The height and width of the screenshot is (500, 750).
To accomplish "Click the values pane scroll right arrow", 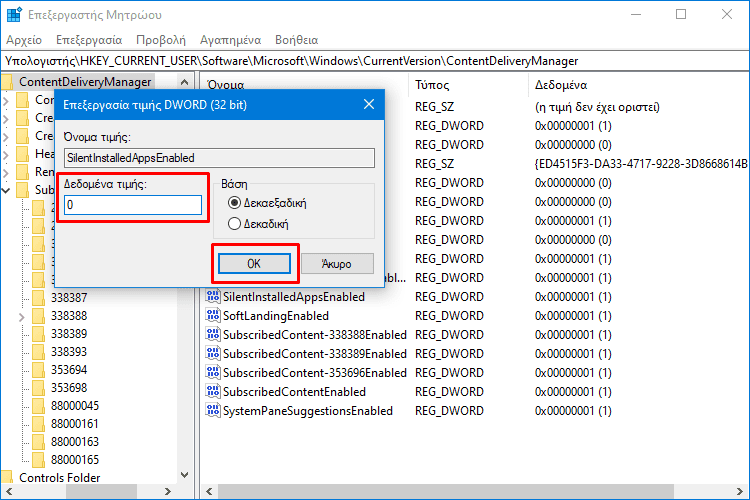I will tap(739, 491).
